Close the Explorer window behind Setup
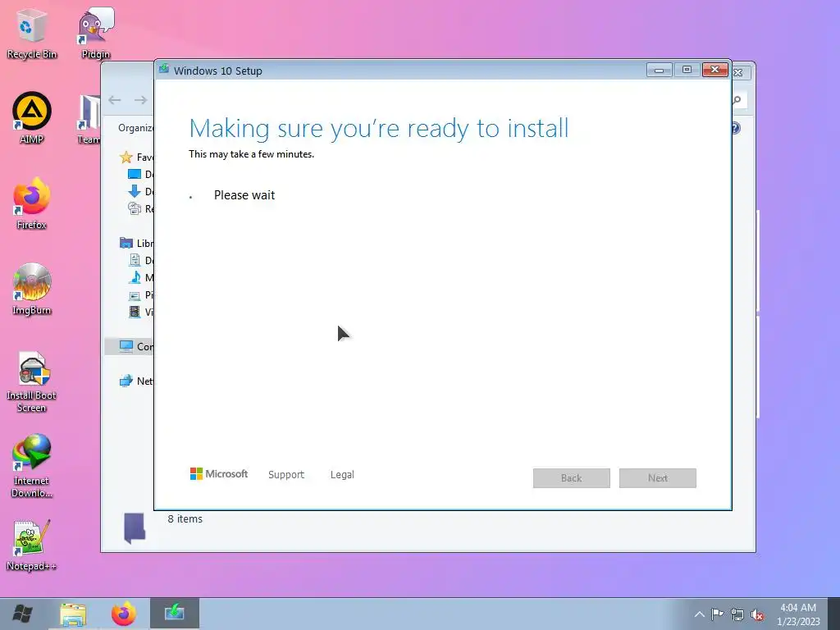The width and height of the screenshot is (840, 630). 739,72
